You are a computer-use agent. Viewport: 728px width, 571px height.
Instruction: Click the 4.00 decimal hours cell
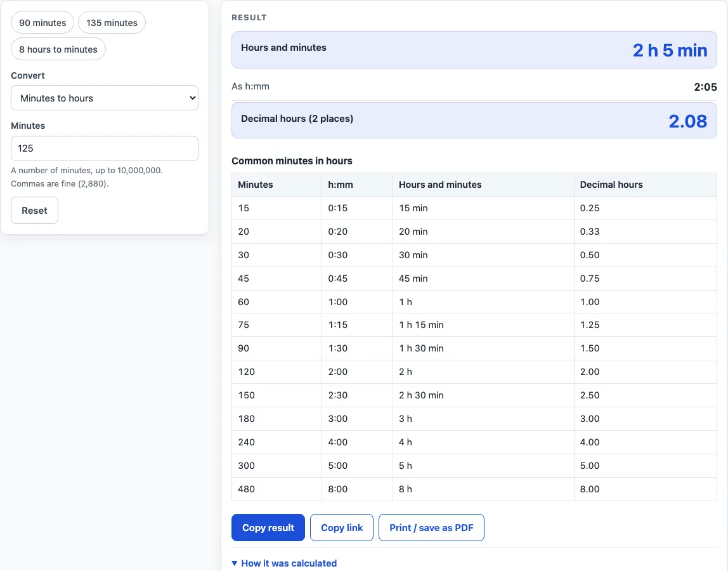point(646,442)
